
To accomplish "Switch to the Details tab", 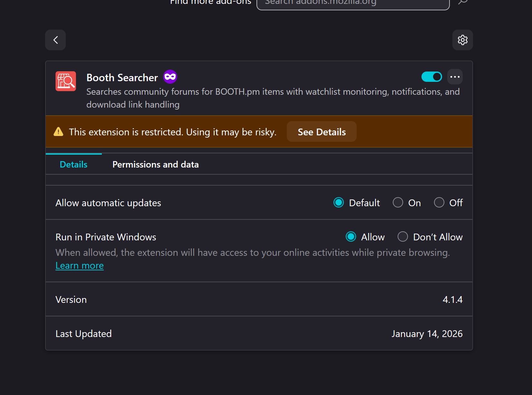I will 73,164.
